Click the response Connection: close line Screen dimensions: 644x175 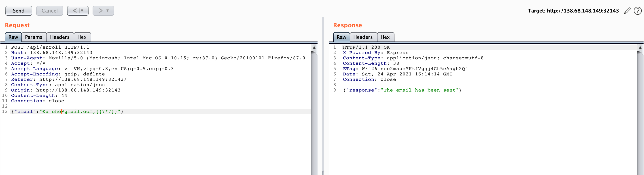pos(369,79)
